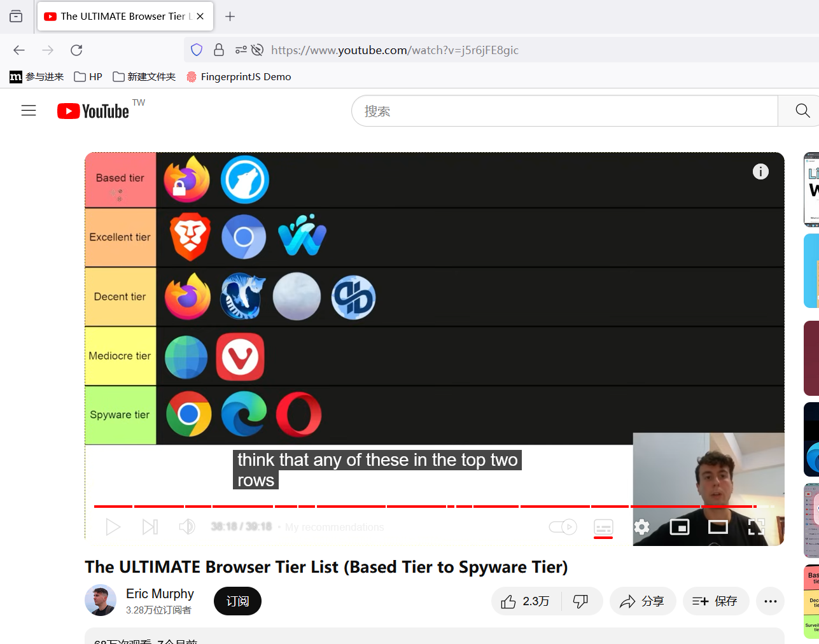Go forward one page
The width and height of the screenshot is (819, 644).
[x=48, y=50]
